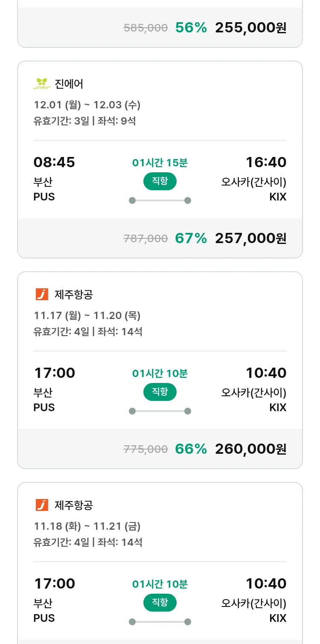This screenshot has height=644, width=320.
Task: Select the 260,000원 Jeju Air fare
Action: click(x=250, y=449)
